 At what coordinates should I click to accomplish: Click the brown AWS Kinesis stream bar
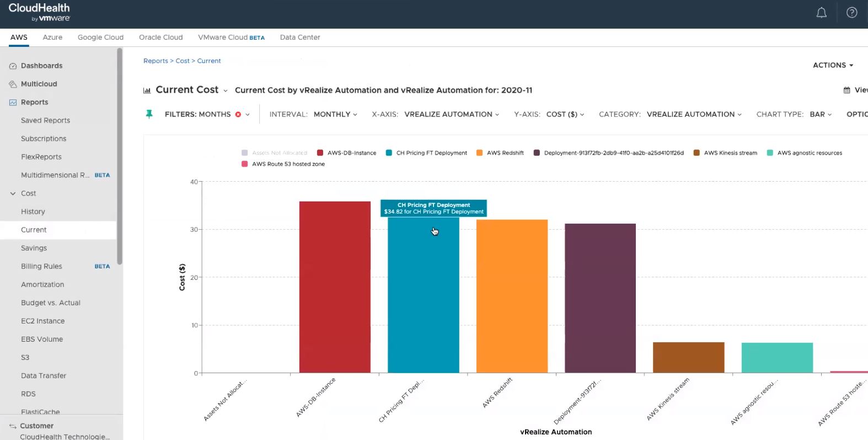click(x=689, y=357)
